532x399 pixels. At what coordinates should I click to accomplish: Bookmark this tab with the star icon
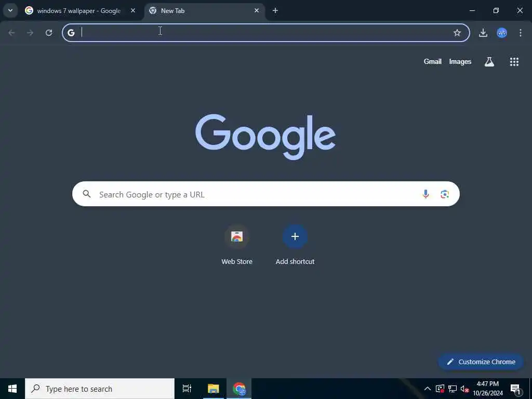click(457, 33)
